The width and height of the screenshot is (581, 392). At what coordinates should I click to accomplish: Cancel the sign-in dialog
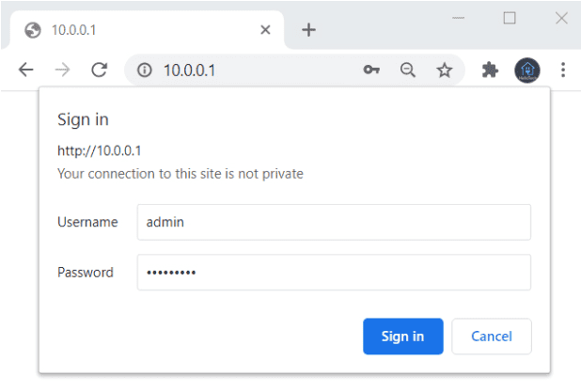coord(491,337)
